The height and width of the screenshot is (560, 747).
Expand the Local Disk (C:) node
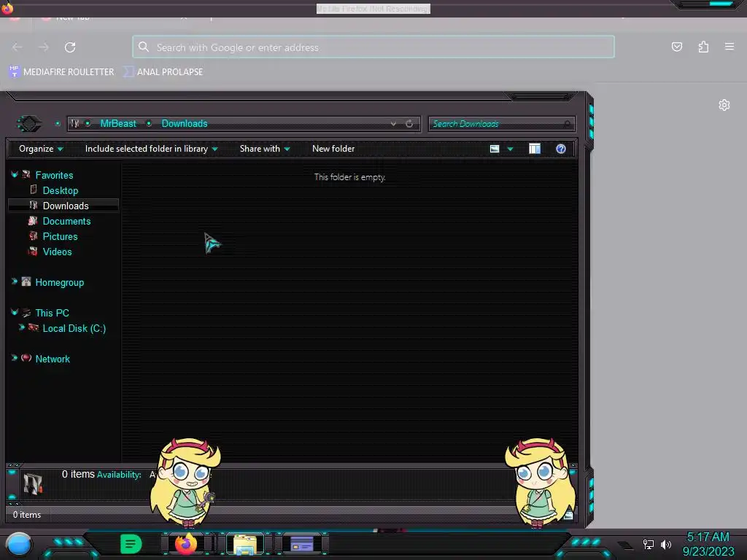click(x=21, y=327)
